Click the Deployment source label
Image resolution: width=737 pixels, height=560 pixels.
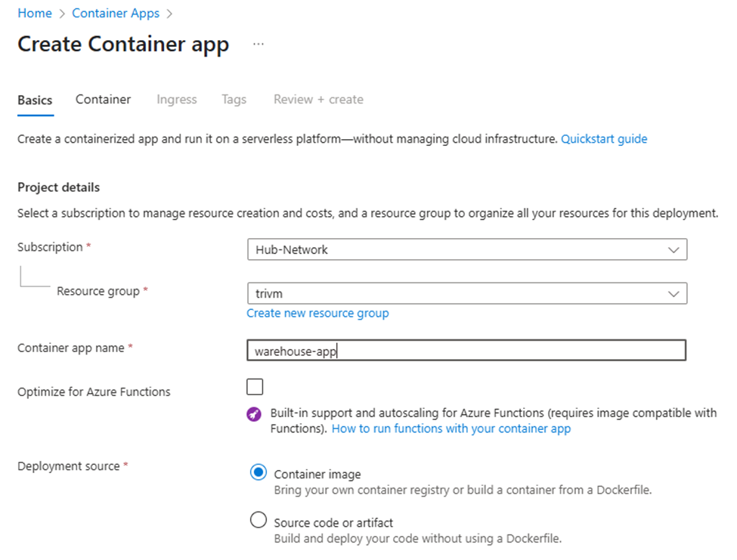pyautogui.click(x=69, y=466)
